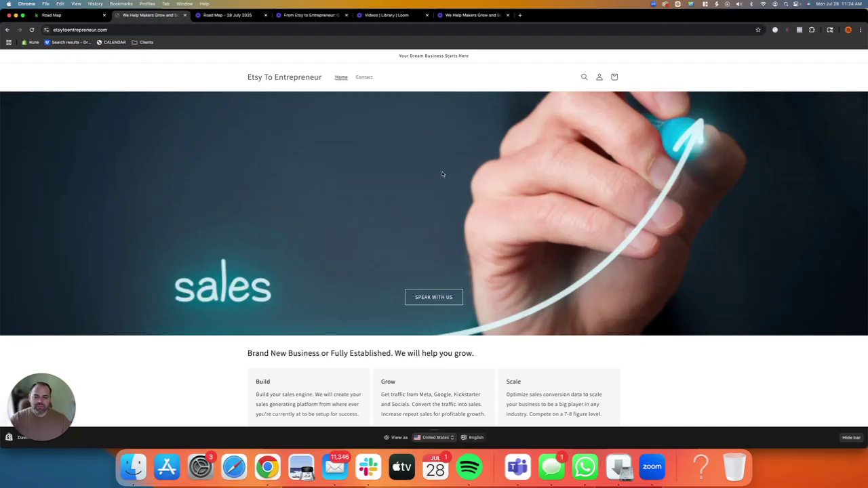Toggle the View as preview option
The image size is (868, 488).
click(x=396, y=437)
